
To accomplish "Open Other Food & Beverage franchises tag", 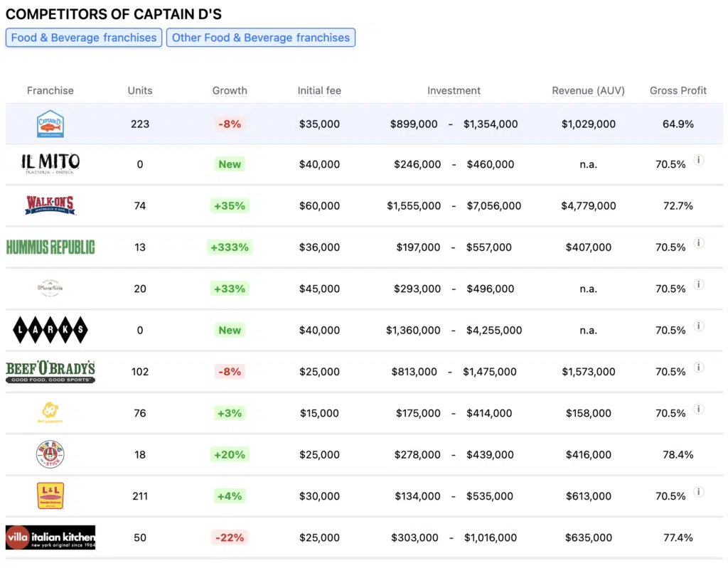I will tap(261, 38).
